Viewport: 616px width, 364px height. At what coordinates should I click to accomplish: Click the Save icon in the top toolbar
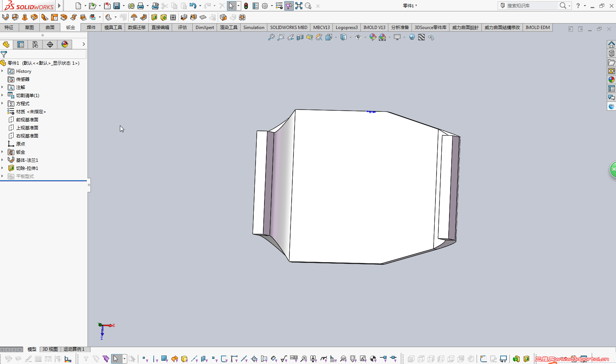click(x=117, y=6)
